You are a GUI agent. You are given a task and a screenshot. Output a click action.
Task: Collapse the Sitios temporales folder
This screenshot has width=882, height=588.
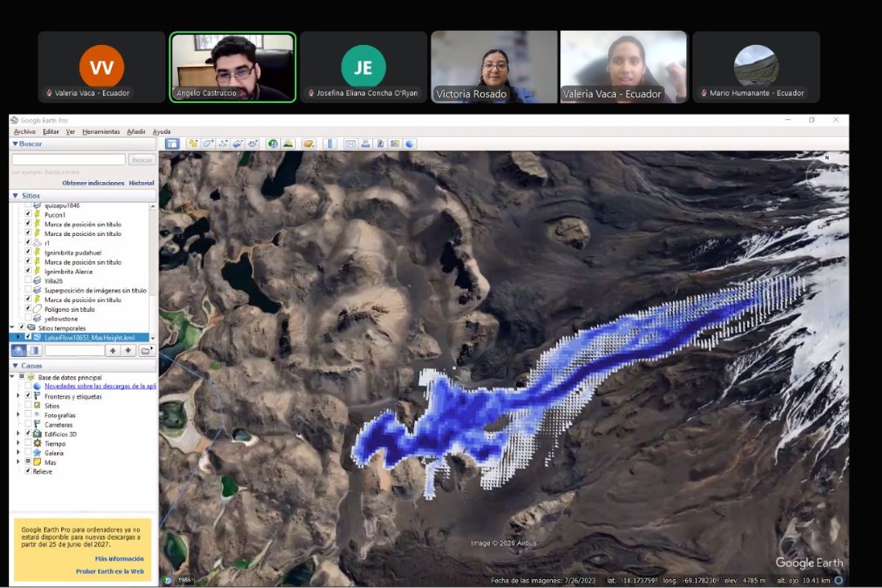pos(12,327)
